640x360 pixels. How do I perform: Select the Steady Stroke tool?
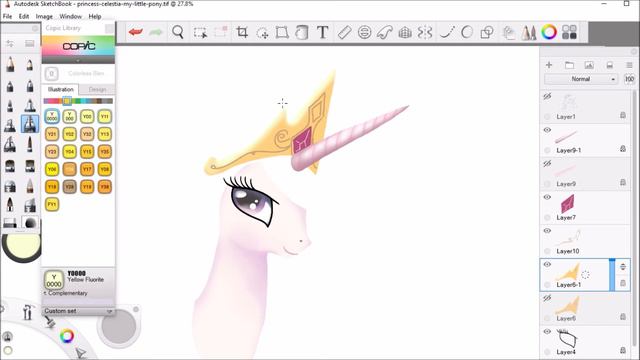[447, 32]
